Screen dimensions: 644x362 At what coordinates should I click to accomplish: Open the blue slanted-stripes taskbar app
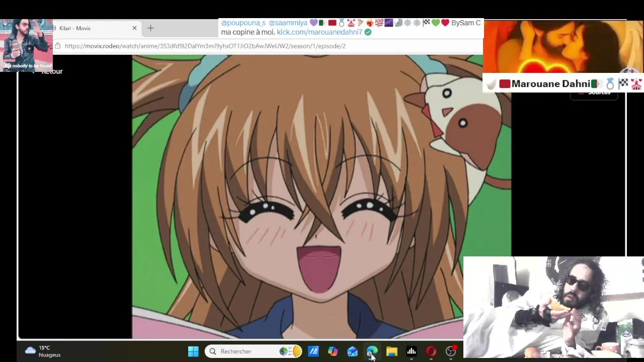point(313,351)
